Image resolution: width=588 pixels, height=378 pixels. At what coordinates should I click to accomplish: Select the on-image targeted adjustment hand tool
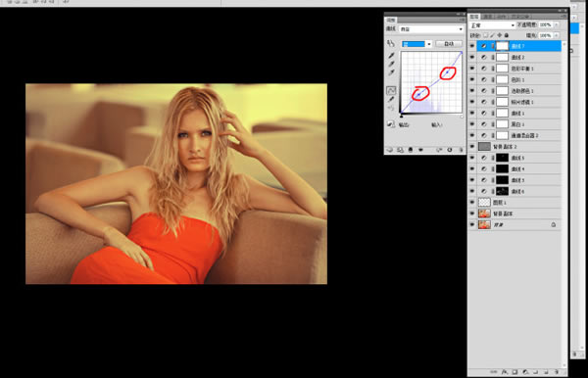coord(391,43)
